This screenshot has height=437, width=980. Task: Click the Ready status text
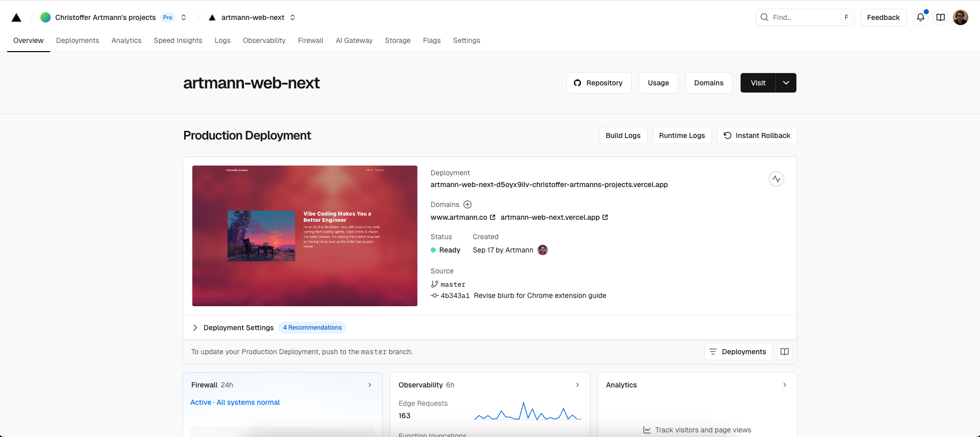coord(450,250)
